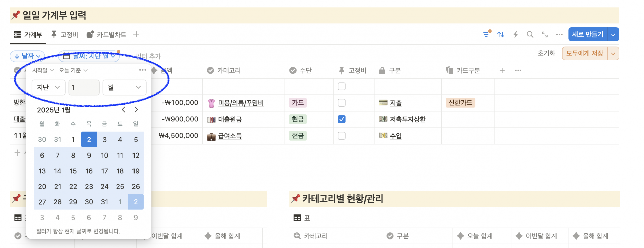This screenshot has height=248, width=644.
Task: Open the three-dot menu inside the date filter popup
Action: click(142, 70)
